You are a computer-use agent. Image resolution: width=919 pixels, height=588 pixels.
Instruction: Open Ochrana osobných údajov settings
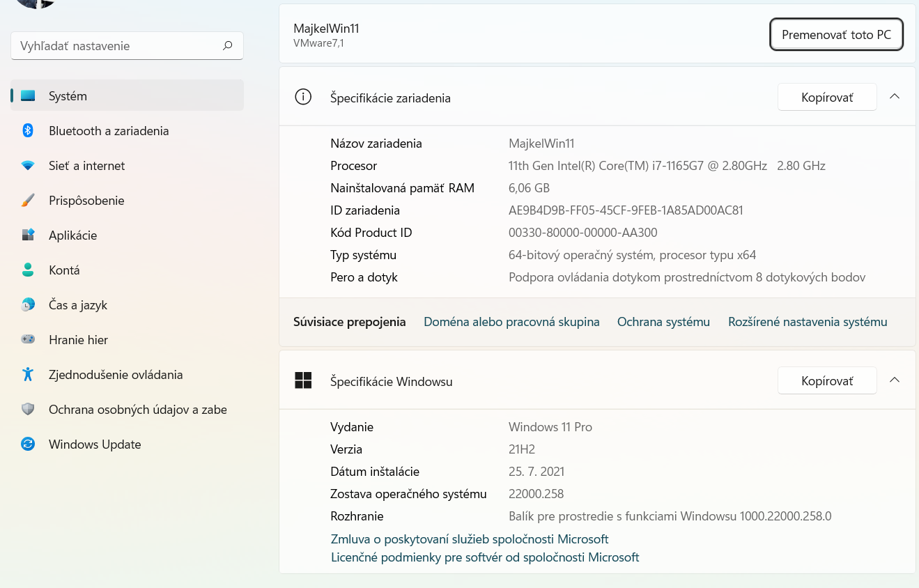pyautogui.click(x=137, y=410)
